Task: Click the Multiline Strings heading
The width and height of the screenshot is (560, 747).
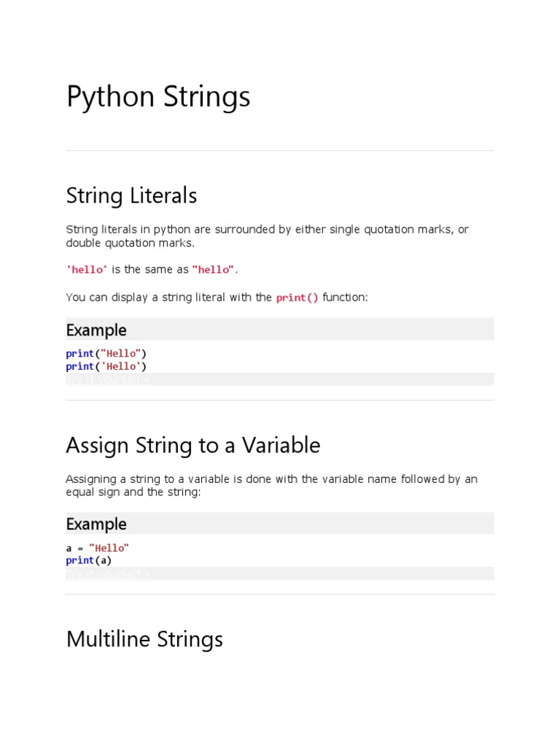Action: 144,639
